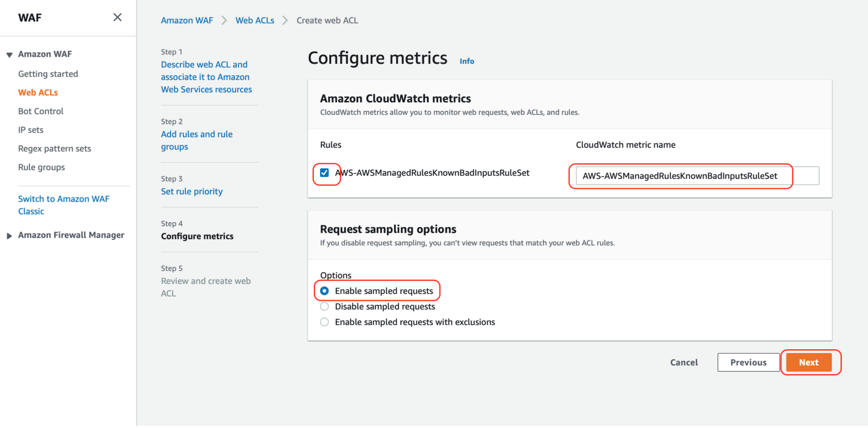The image size is (868, 428).
Task: Close the WAF sidebar panel
Action: coord(117,17)
